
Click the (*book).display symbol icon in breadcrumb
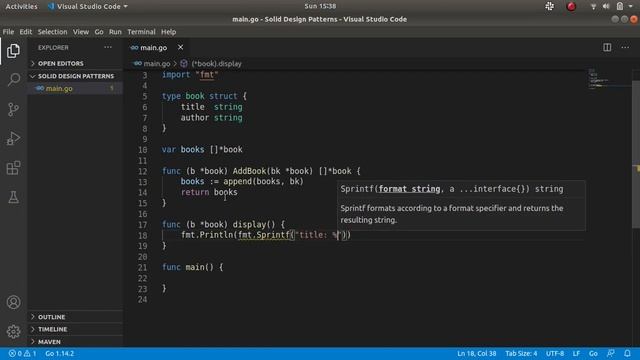click(184, 64)
